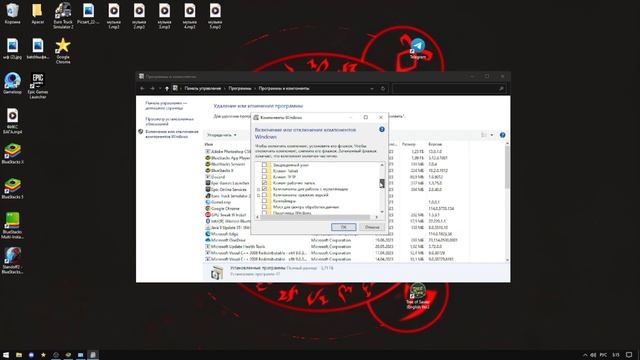Launch Epic Games Launcher desktop shortcut
This screenshot has width=640, height=360.
tap(38, 86)
